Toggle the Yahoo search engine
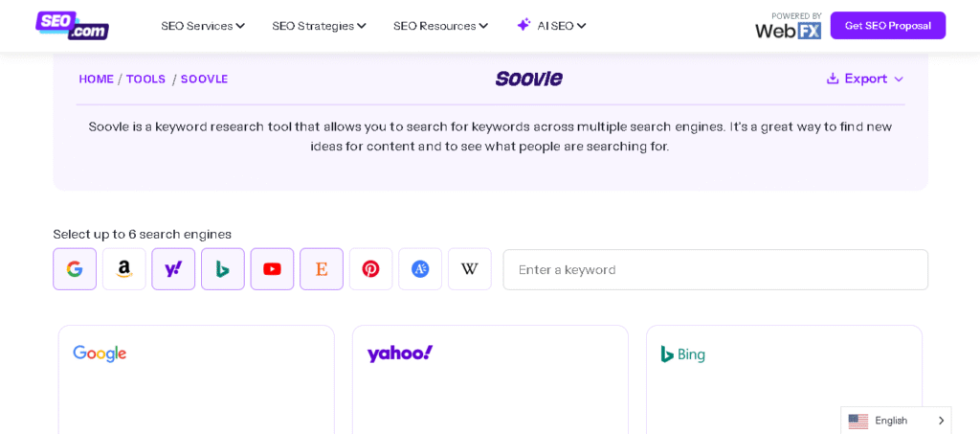This screenshot has width=980, height=434. pyautogui.click(x=173, y=269)
